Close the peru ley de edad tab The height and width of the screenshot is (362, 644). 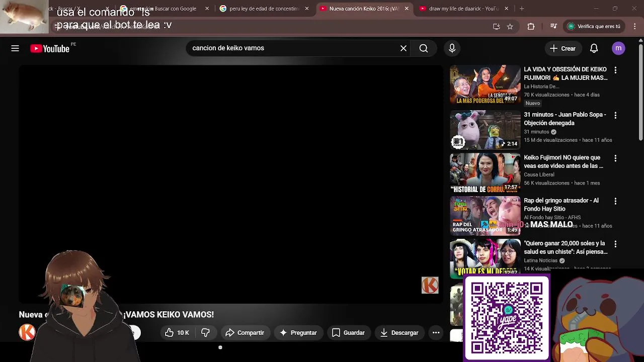(307, 9)
